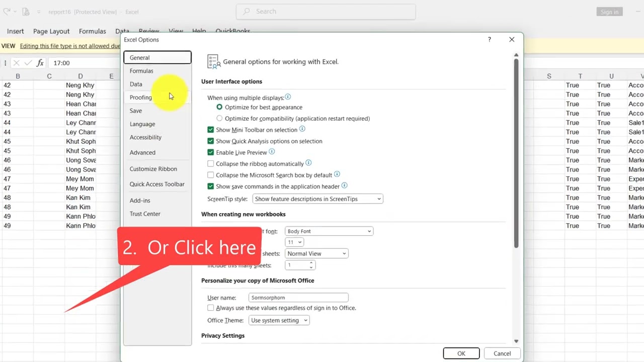Screen dimensions: 644x362
Task: Click the User name input field
Action: (x=298, y=298)
